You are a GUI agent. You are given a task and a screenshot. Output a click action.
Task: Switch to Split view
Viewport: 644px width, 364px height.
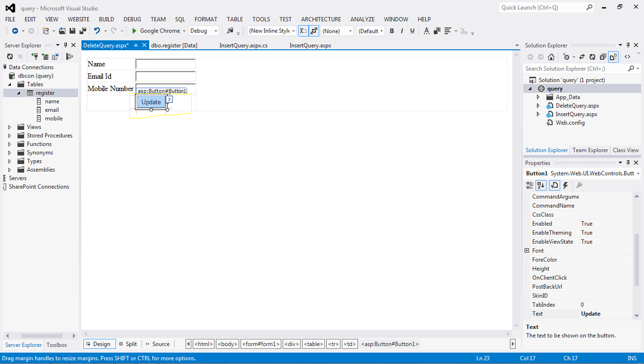coord(128,344)
